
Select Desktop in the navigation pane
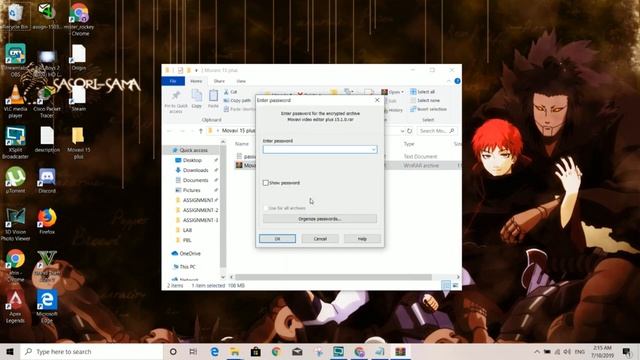pos(193,160)
